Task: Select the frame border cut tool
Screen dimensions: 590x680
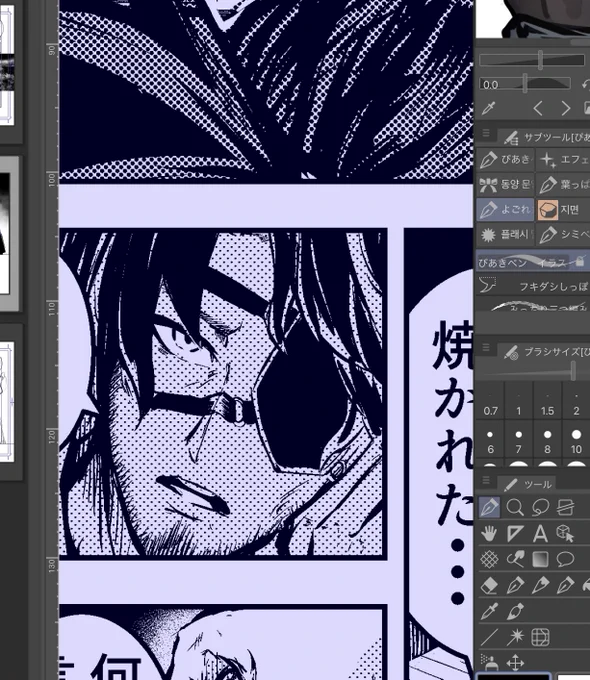Action: click(x=565, y=507)
